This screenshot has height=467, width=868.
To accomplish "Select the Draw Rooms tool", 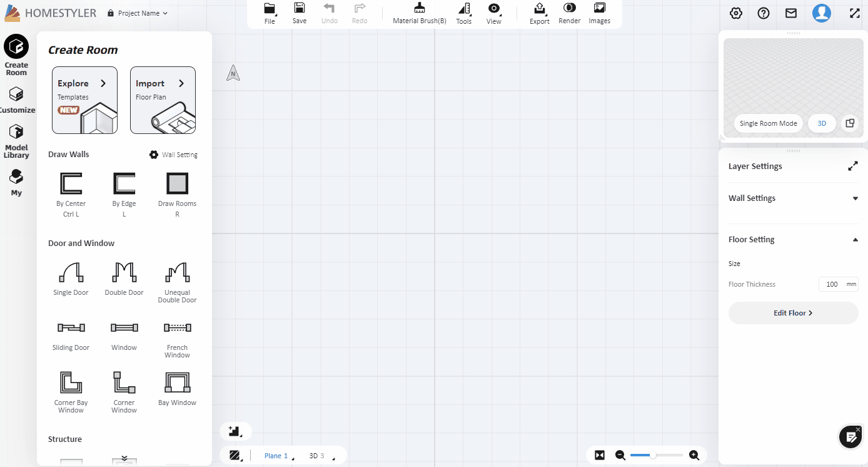I will pyautogui.click(x=177, y=188).
